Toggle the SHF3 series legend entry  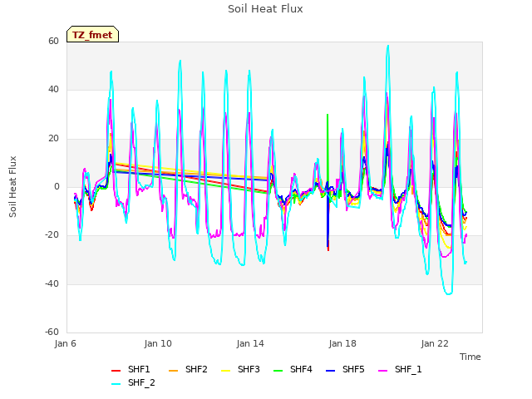(240, 369)
